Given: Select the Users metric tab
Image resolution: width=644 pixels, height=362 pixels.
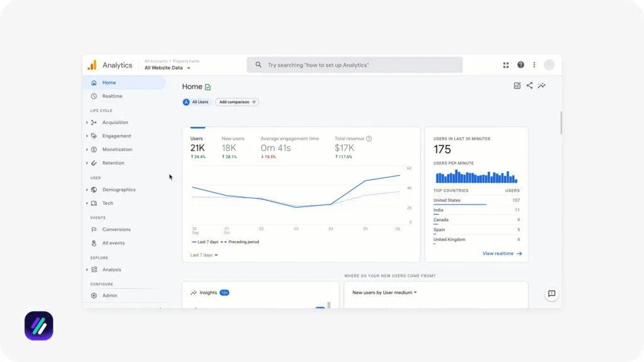Looking at the screenshot, I should click(198, 148).
